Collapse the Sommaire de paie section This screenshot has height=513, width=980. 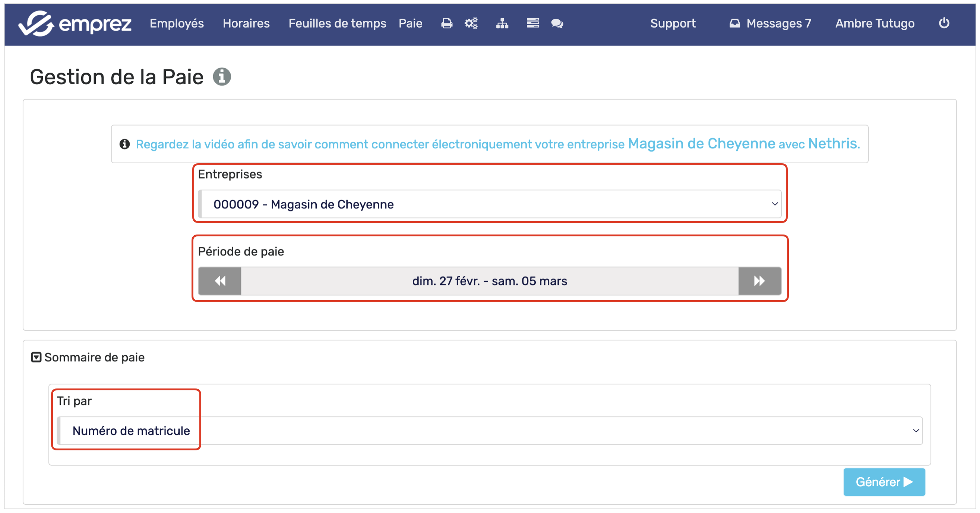coord(36,358)
